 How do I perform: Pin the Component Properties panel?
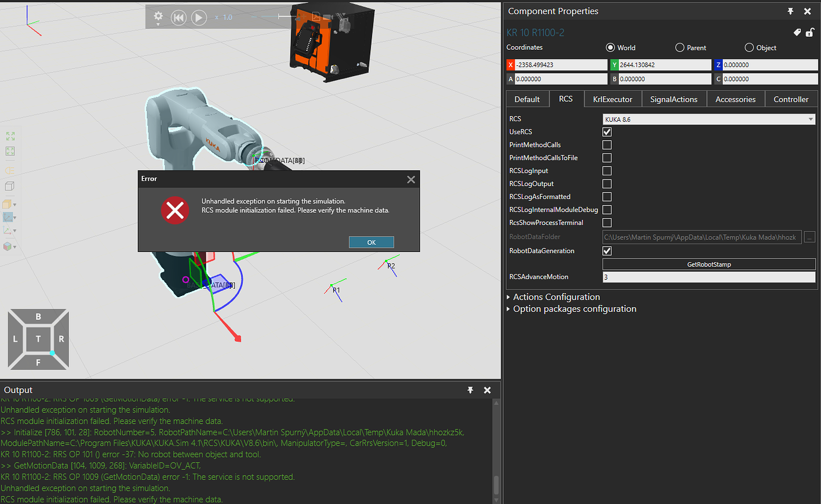coord(791,11)
